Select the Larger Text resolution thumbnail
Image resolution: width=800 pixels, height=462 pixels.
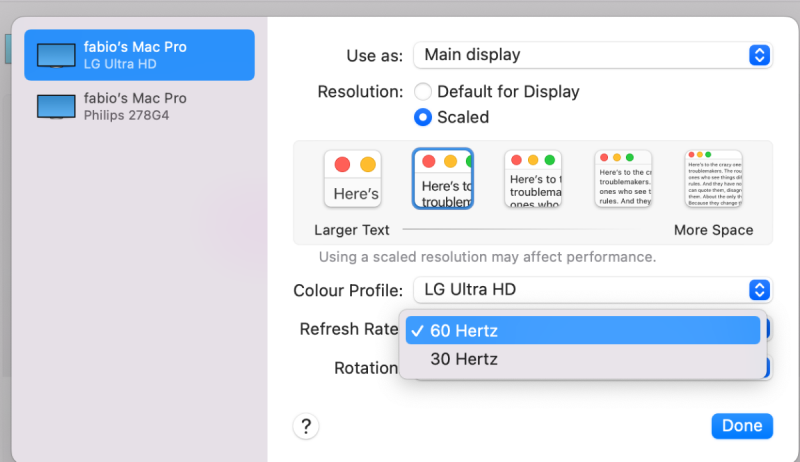(x=352, y=179)
